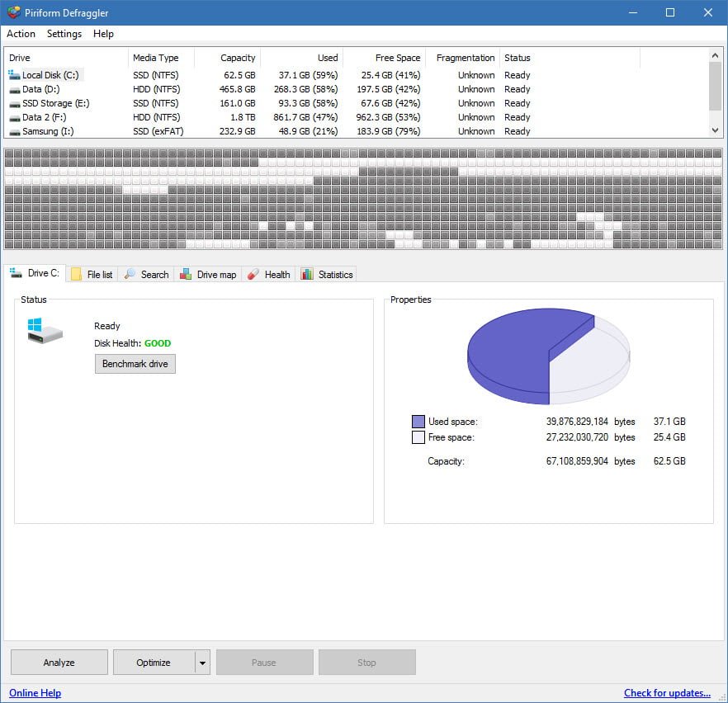Click the drive list scrollbar thumb
The width and height of the screenshot is (728, 703).
click(715, 86)
